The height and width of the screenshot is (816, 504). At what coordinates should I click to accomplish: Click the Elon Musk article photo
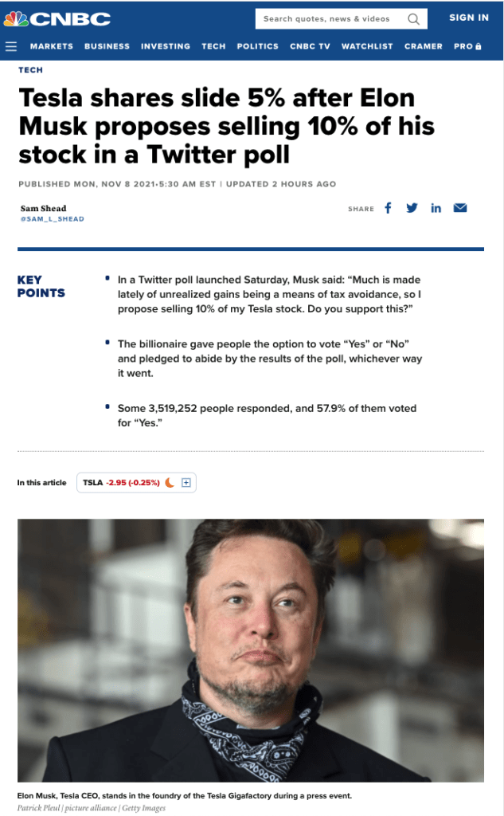point(251,650)
